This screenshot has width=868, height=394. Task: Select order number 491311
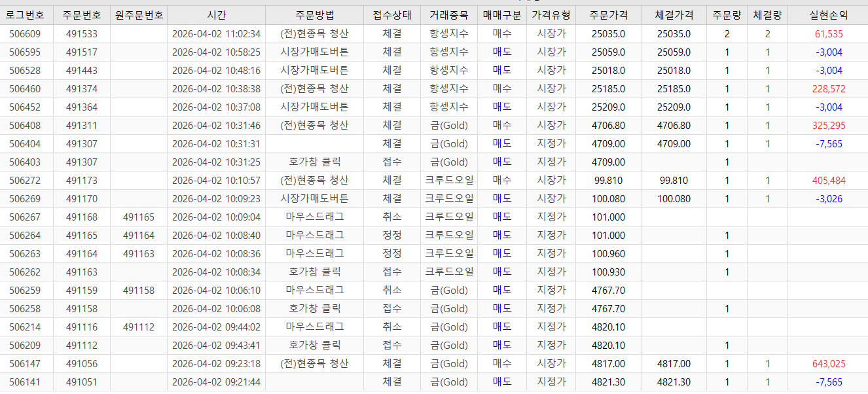tap(82, 126)
